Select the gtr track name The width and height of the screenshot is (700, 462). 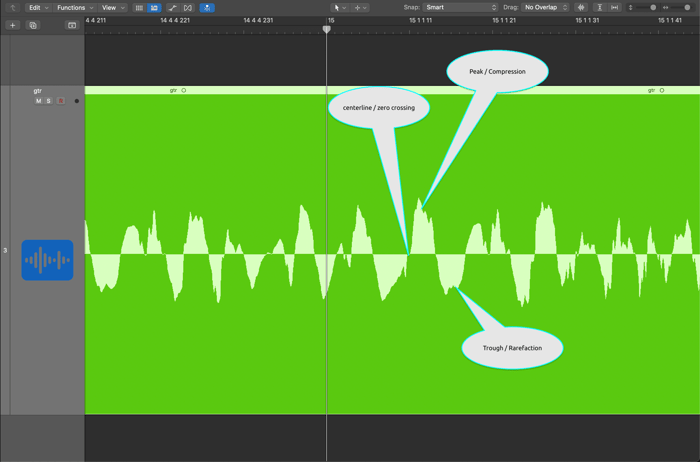tap(38, 91)
